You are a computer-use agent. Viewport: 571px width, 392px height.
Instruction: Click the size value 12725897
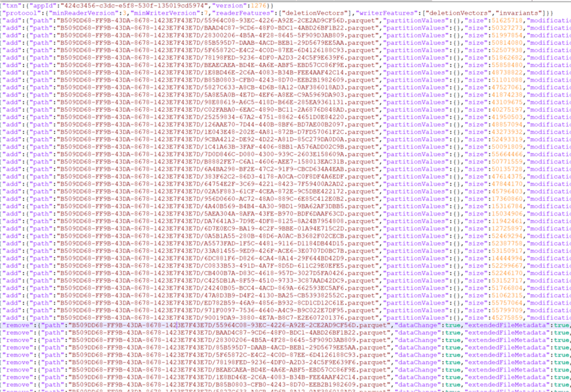[508, 228]
